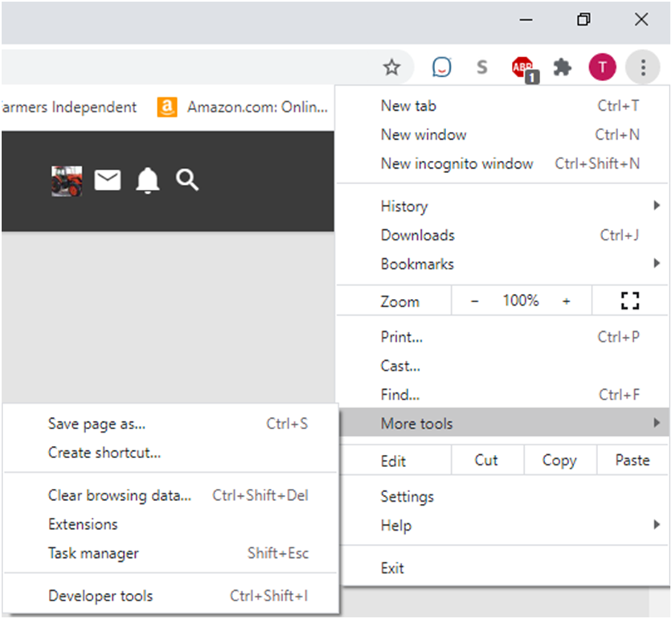Screen dimensions: 672x619
Task: Open Developer tools from submenu
Action: [100, 596]
